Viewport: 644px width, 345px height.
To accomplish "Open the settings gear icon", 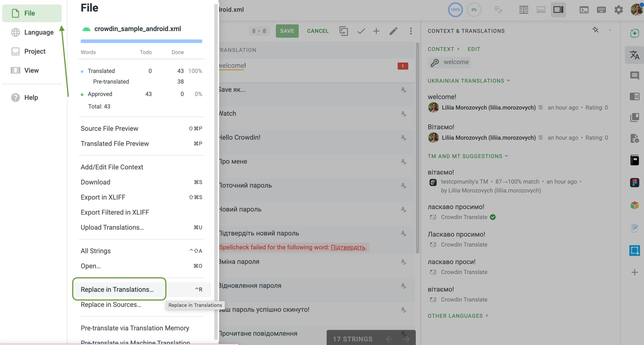I will tap(619, 10).
